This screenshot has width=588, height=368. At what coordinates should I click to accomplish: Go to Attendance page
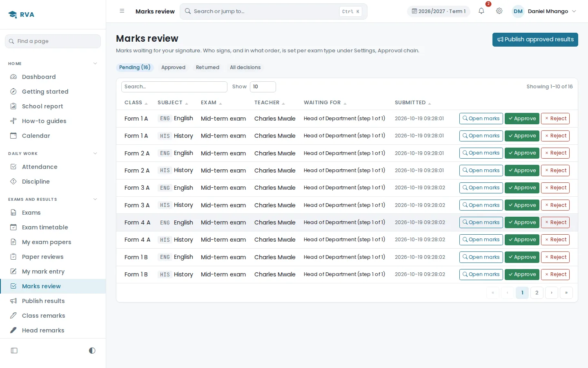[x=53, y=167]
